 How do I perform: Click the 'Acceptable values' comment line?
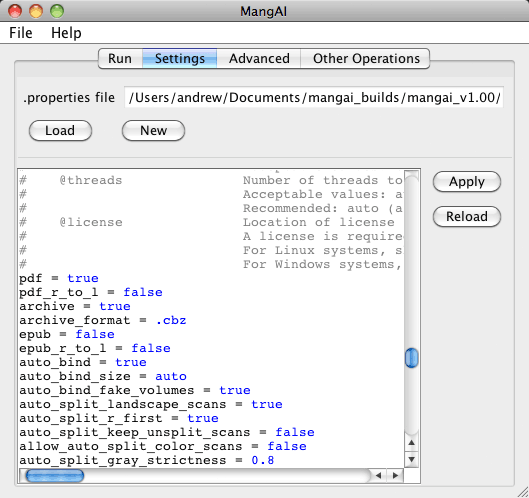[211, 195]
